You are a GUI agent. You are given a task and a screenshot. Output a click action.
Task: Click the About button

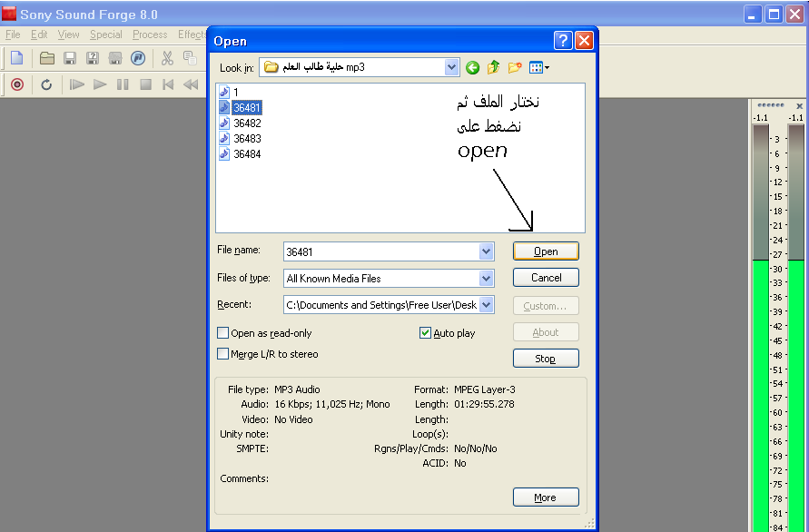click(546, 331)
